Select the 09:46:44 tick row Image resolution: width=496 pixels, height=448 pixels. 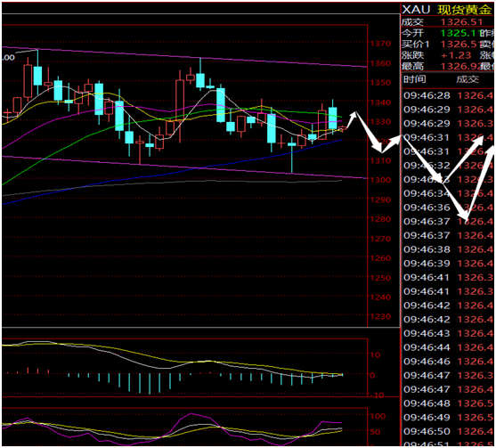[x=448, y=347]
